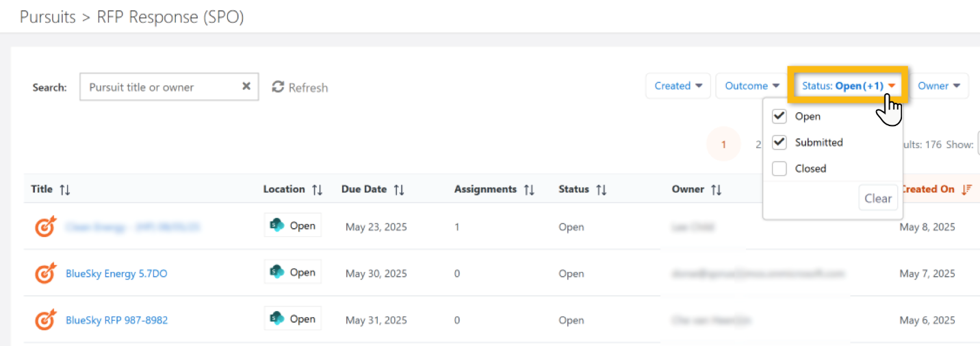Uncheck the Submitted status checkbox
Viewport: 980px width, 346px height.
[x=779, y=143]
